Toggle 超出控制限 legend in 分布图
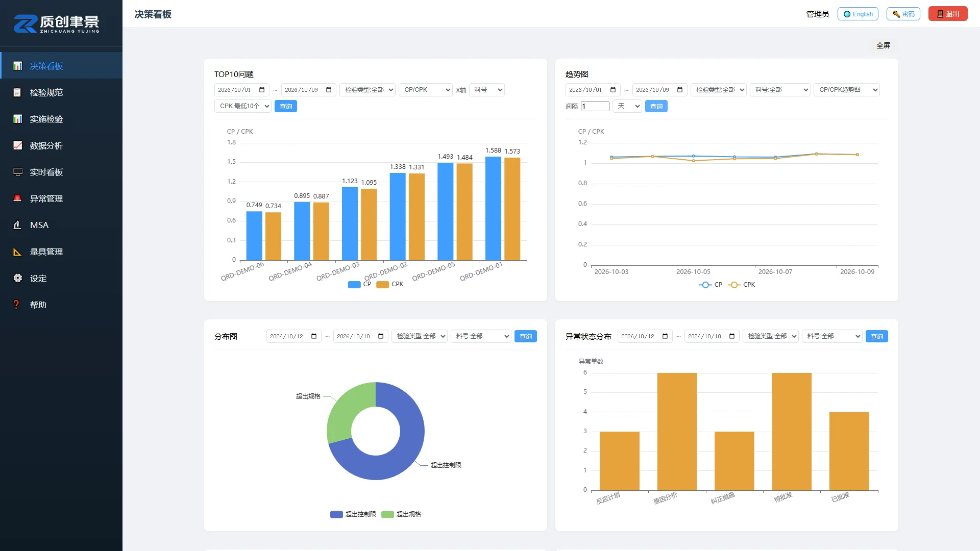This screenshot has width=980, height=551. pyautogui.click(x=353, y=514)
